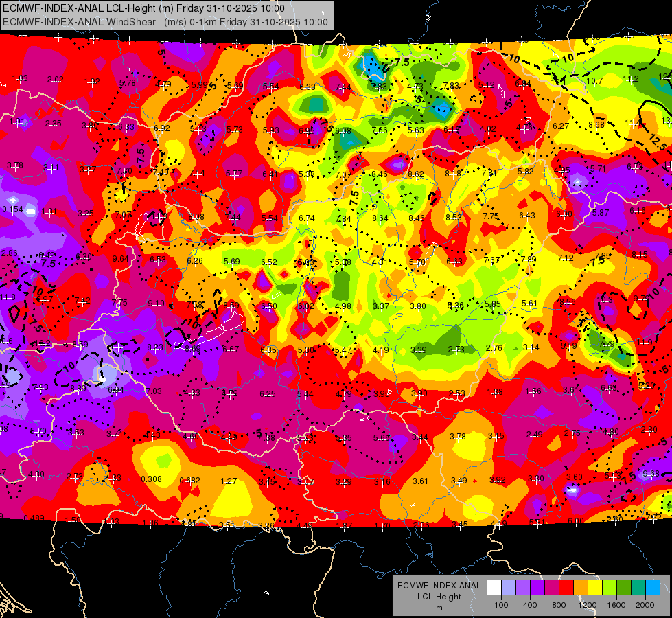This screenshot has width=672, height=618.
Task: Click the wind shear value '5.85'
Action: tap(493, 304)
